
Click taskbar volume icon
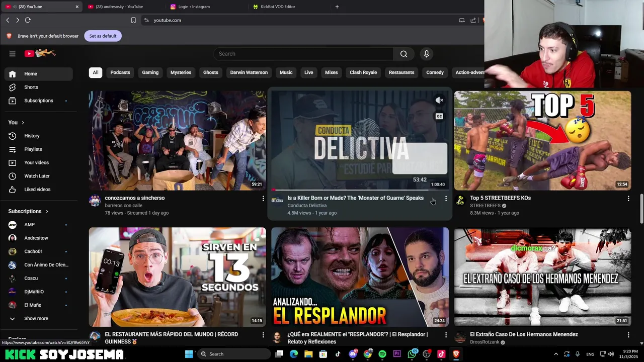(611, 354)
